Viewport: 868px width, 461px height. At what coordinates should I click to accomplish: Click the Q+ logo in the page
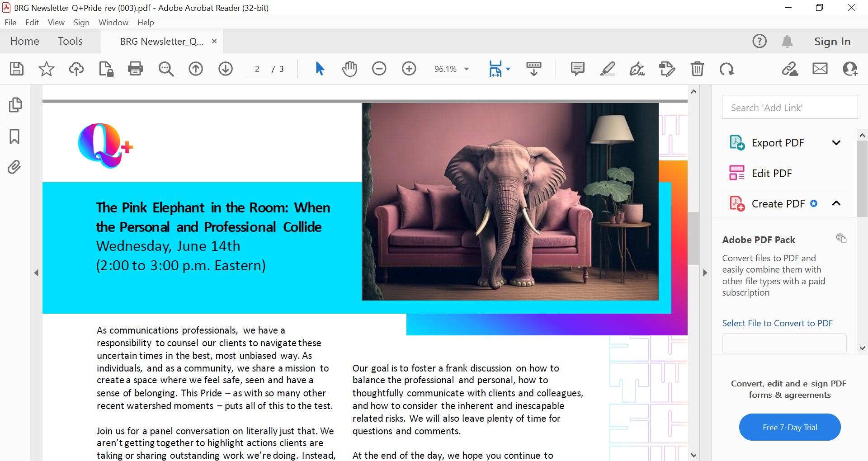click(105, 145)
